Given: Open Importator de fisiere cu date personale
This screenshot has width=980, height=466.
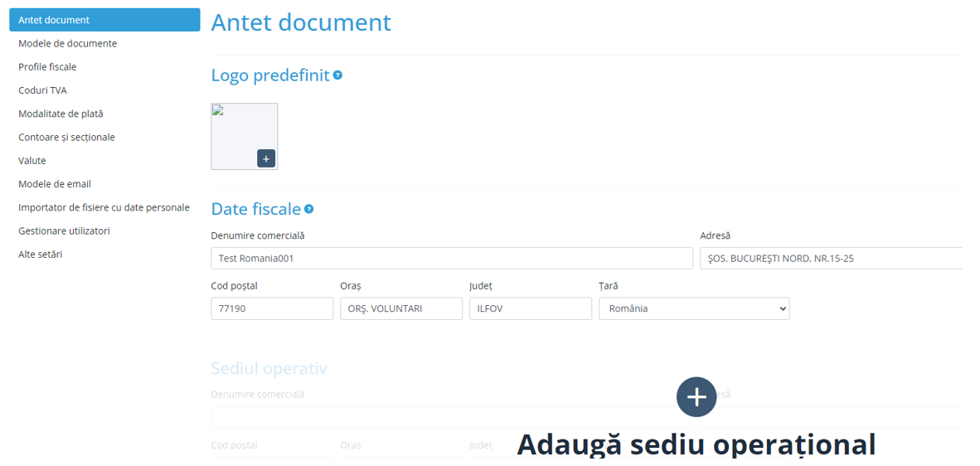Looking at the screenshot, I should point(104,207).
